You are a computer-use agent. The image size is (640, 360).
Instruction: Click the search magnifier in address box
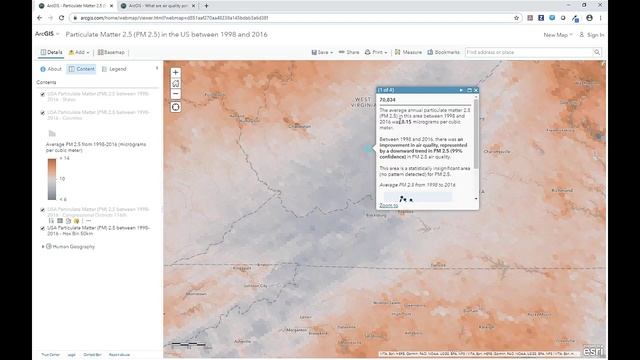click(597, 52)
